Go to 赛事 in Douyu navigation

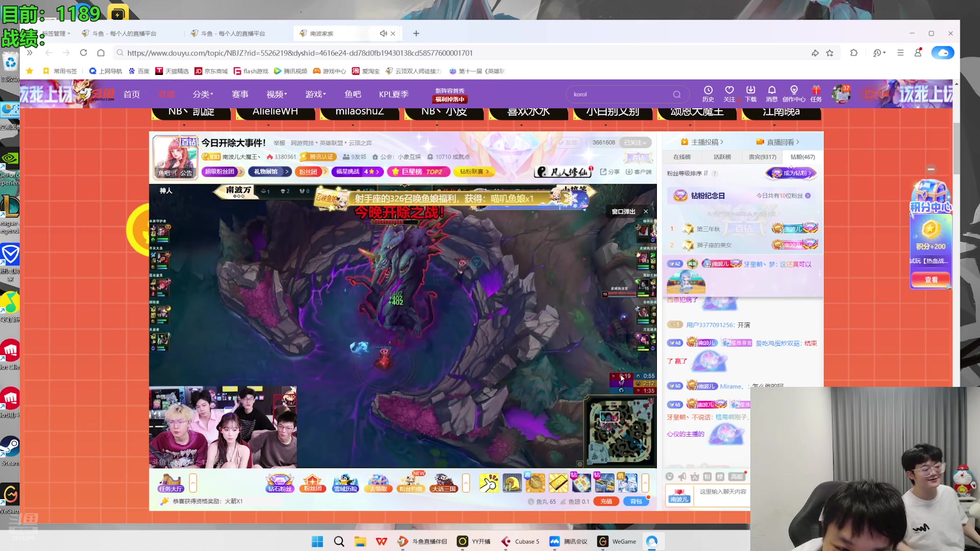coord(240,94)
